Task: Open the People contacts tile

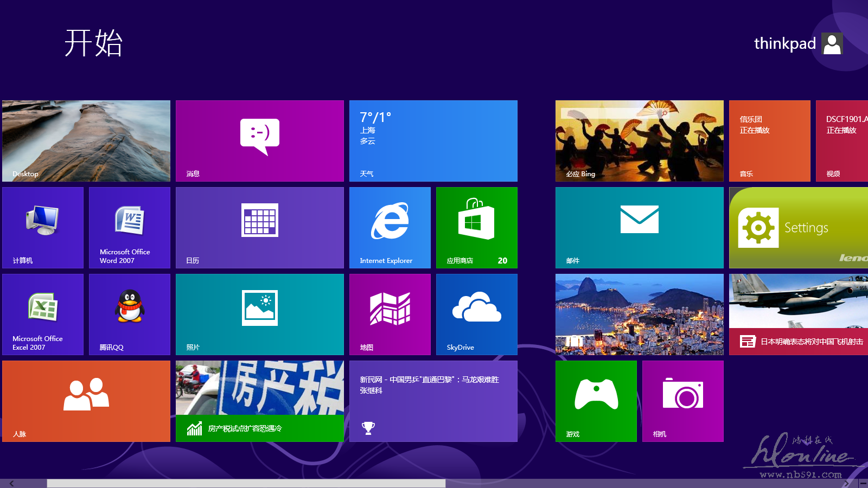Action: click(x=86, y=401)
